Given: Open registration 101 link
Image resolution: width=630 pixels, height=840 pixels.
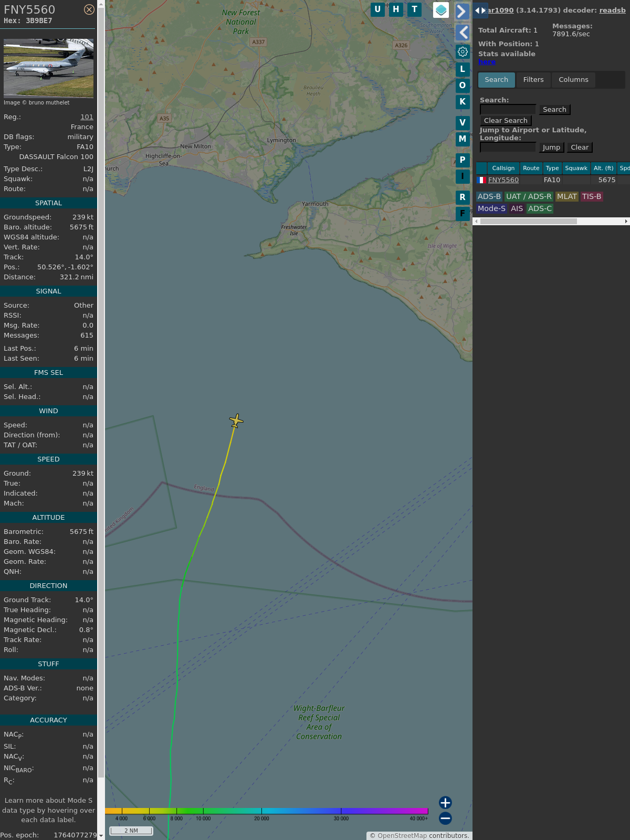Looking at the screenshot, I should 87,117.
